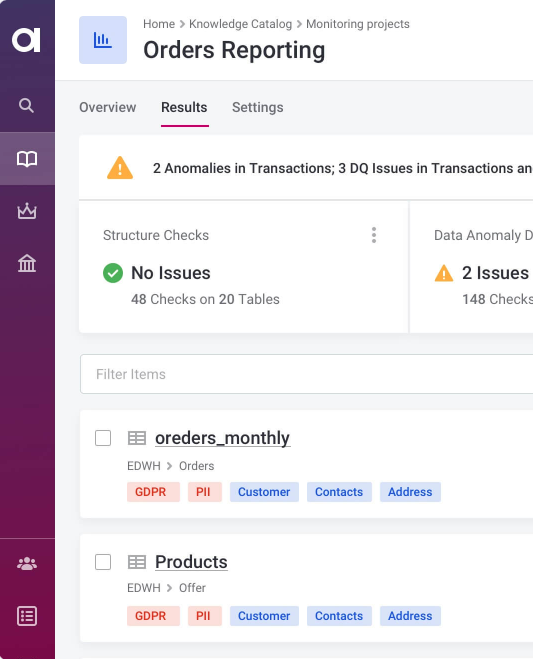
Task: Open Structure Checks three-dot menu
Action: point(374,235)
